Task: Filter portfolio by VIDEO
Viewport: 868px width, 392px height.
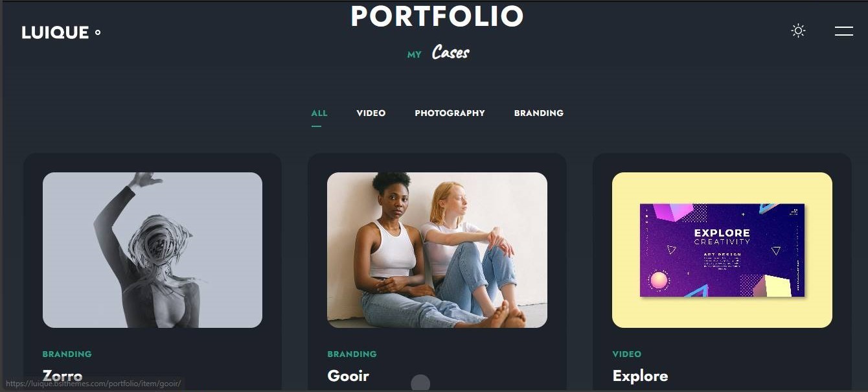Action: [371, 113]
